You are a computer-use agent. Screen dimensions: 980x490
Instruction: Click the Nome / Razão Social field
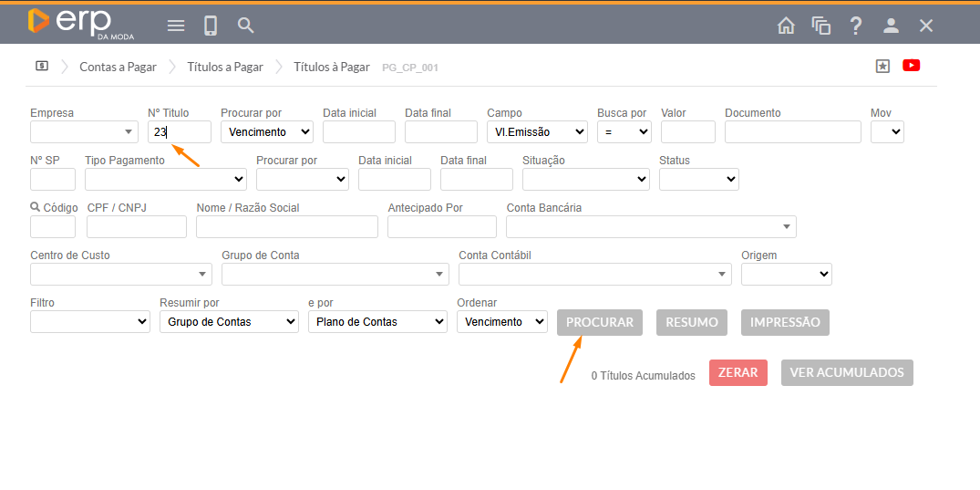coord(286,227)
